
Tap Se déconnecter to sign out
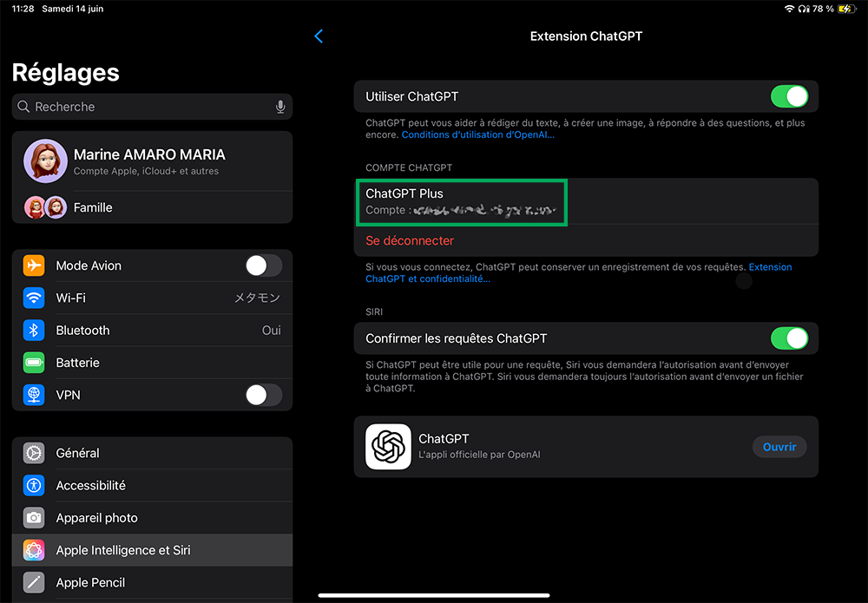tap(410, 240)
